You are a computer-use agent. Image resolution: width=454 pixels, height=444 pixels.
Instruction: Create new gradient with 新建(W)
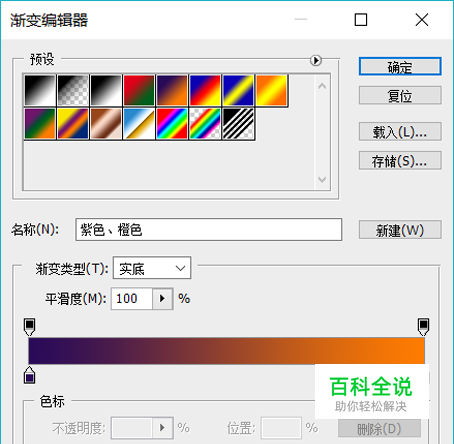tap(400, 230)
